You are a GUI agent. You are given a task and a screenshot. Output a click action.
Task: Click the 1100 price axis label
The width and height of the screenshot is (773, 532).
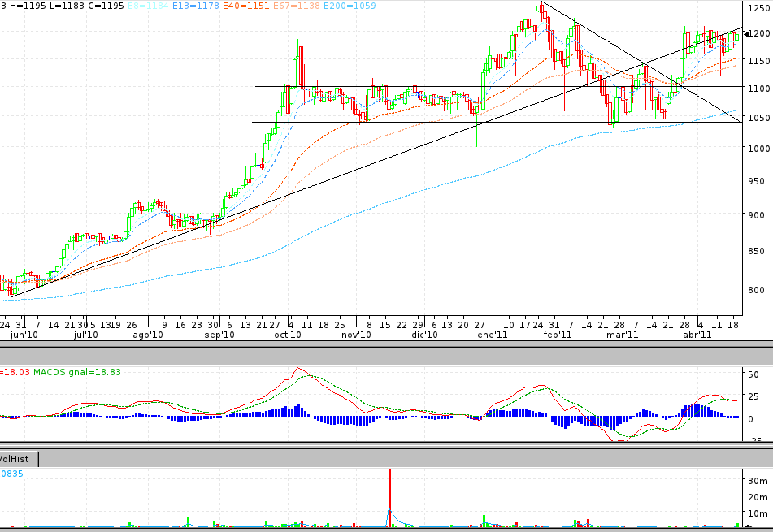(x=758, y=89)
